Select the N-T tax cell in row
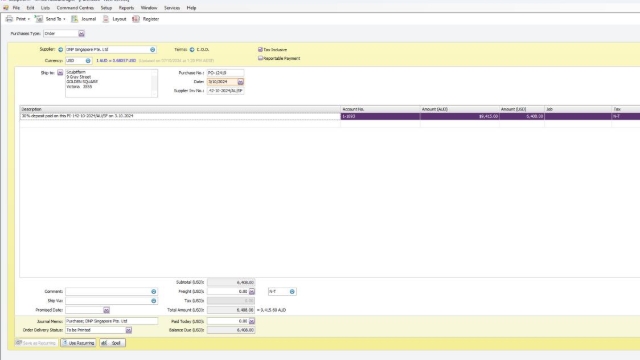Image resolution: width=640 pixels, height=360 pixels. pyautogui.click(x=626, y=116)
